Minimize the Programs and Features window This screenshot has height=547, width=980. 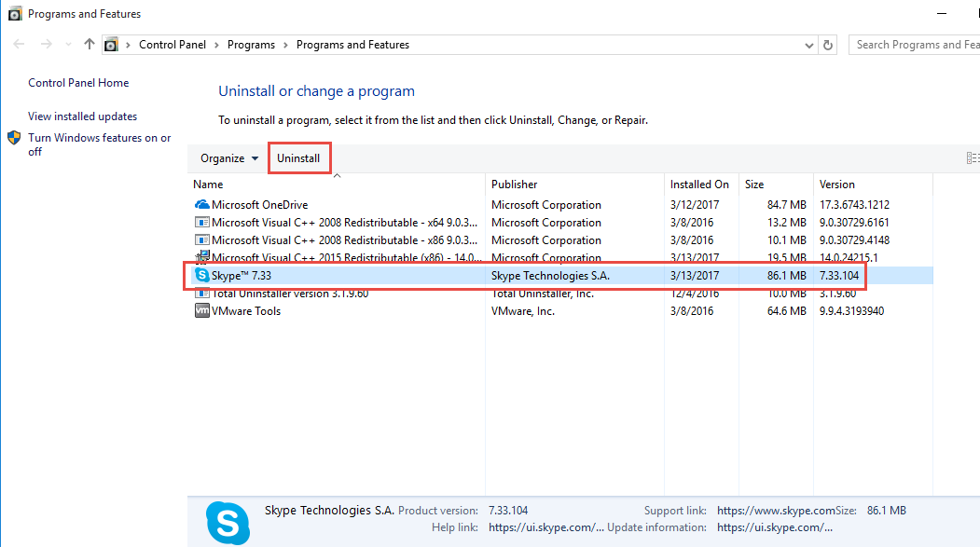(x=941, y=14)
